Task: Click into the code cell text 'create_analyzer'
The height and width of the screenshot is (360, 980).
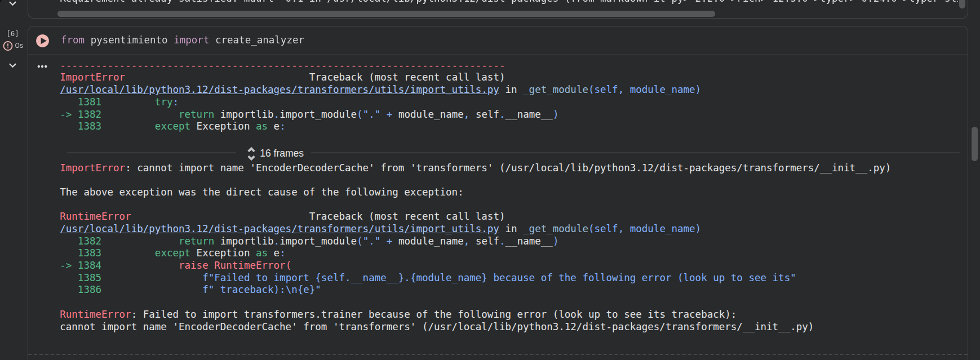Action: pyautogui.click(x=260, y=40)
